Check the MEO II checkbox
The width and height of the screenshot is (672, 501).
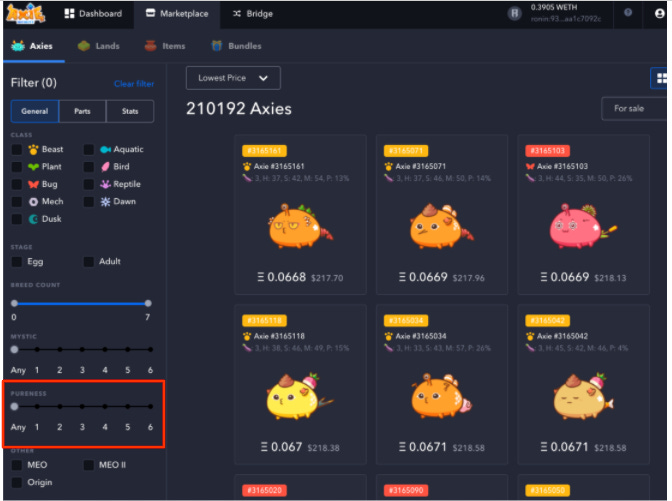pyautogui.click(x=88, y=465)
